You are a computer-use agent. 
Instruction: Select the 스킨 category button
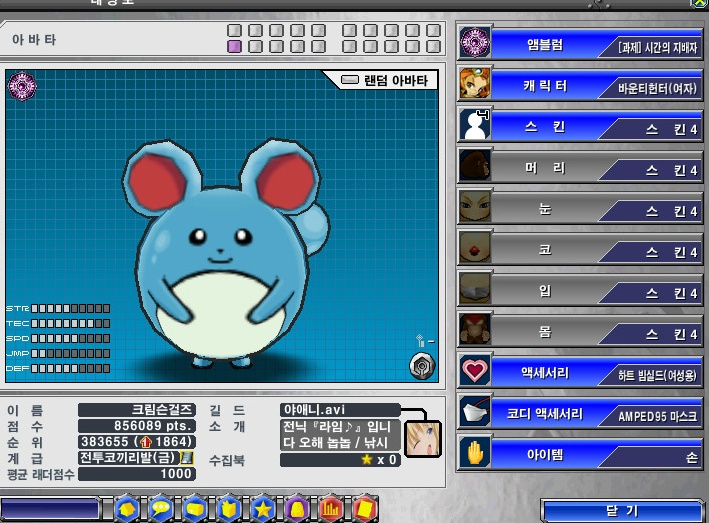[x=545, y=127]
